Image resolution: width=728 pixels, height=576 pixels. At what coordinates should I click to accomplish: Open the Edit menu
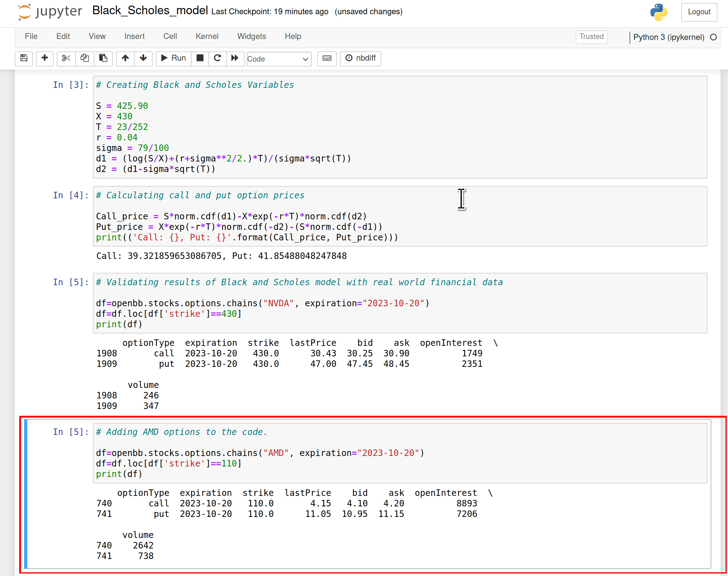(63, 37)
